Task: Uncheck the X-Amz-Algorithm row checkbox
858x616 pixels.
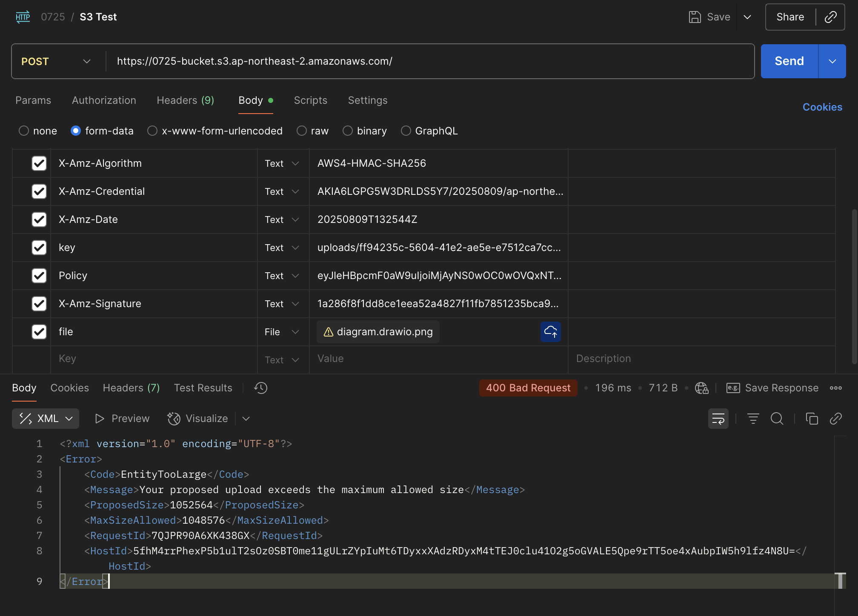Action: tap(39, 163)
